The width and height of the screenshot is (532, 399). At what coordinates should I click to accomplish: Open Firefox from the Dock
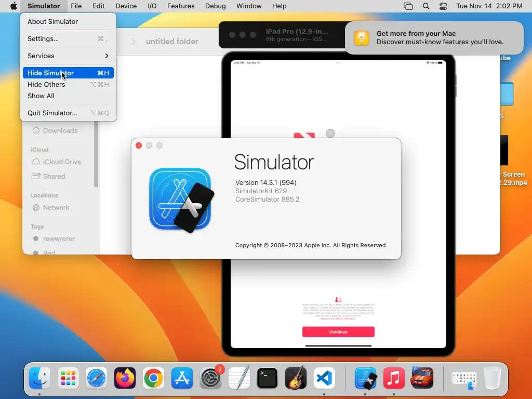click(125, 378)
